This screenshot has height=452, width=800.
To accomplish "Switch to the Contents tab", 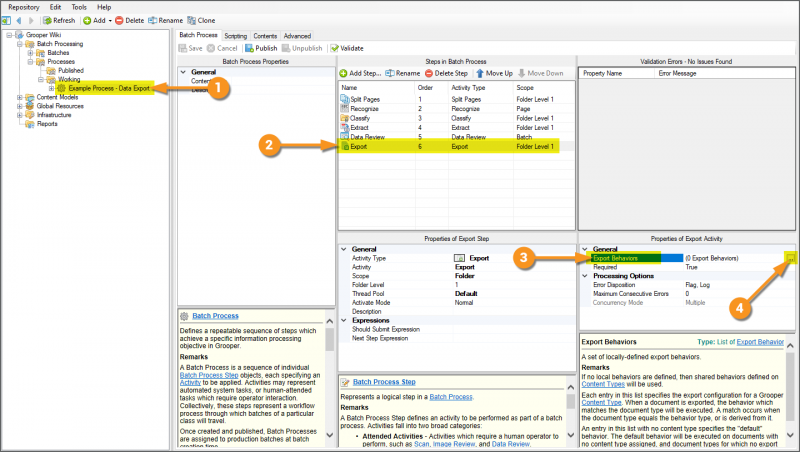I will (x=265, y=36).
